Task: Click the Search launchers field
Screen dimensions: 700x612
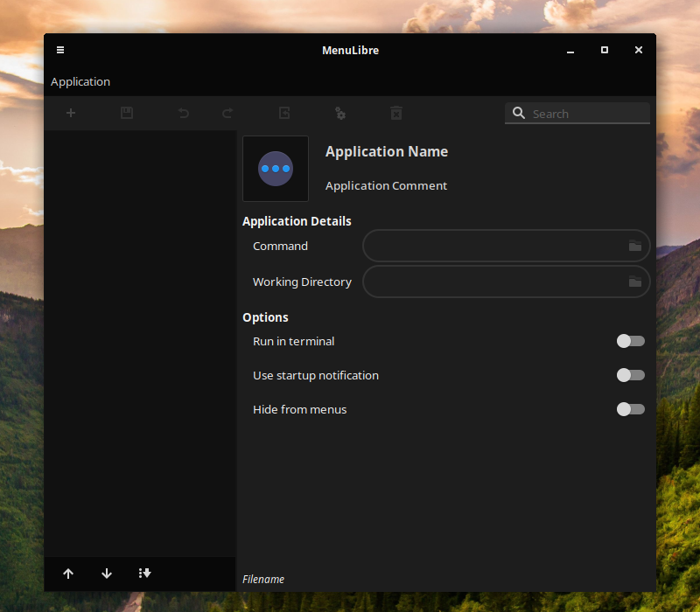Action: point(577,113)
